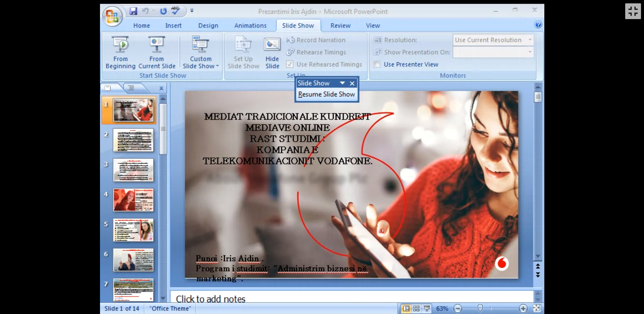Enable Use Presenter View checkbox
The width and height of the screenshot is (644, 314).
tap(377, 64)
